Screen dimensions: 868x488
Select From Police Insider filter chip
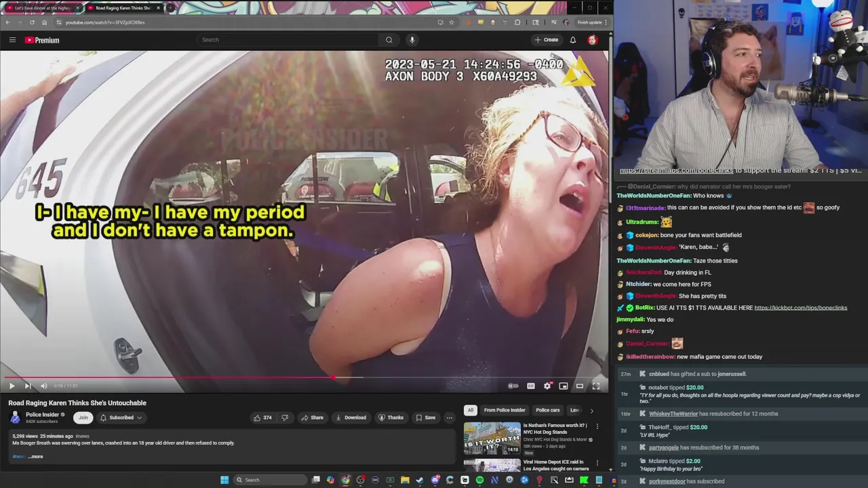pyautogui.click(x=505, y=410)
